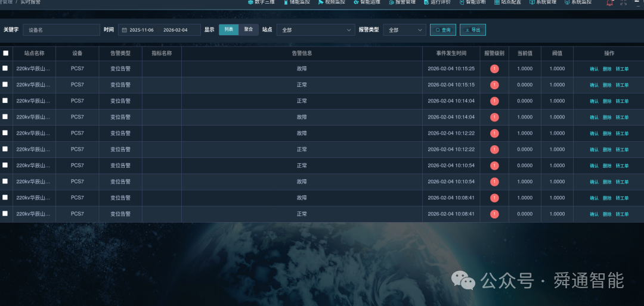Screen dimensions: 644x306
Task: Open the 站点配置 menu in the top navigation
Action: click(507, 2)
